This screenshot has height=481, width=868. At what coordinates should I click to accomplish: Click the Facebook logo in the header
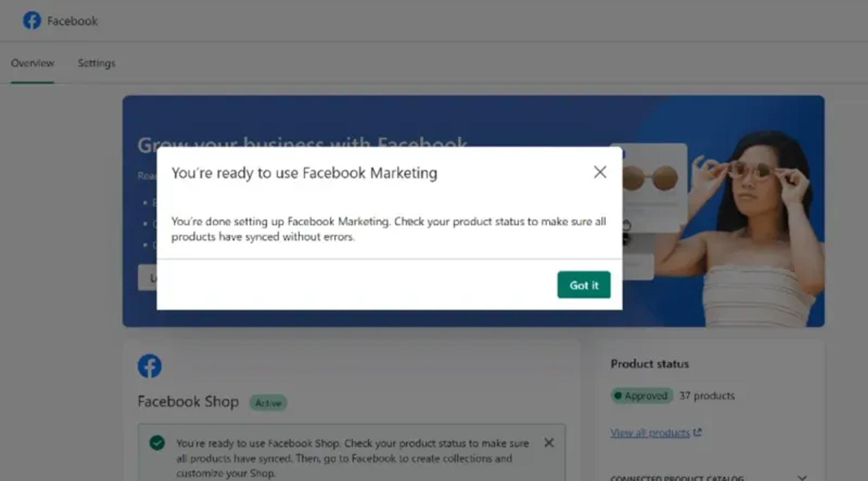(x=32, y=20)
